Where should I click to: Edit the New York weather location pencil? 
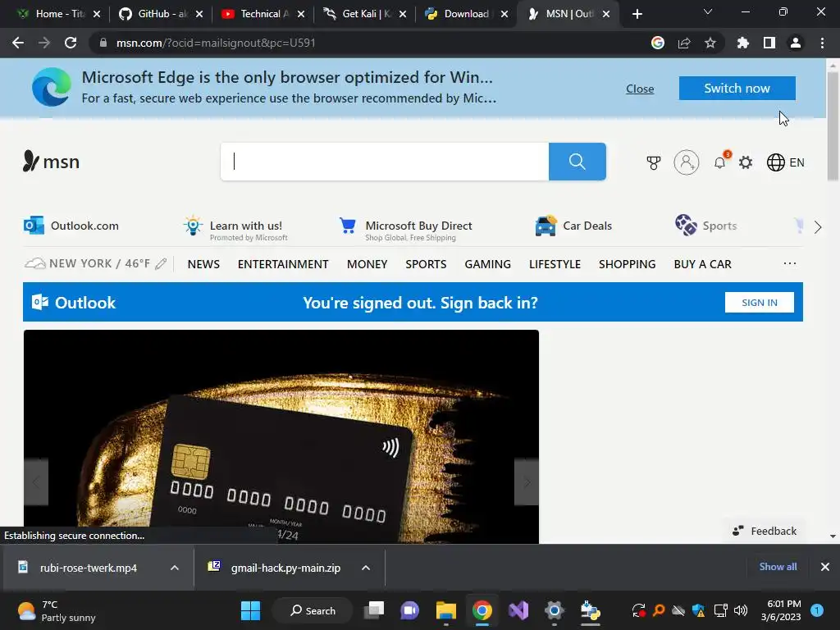(x=161, y=263)
